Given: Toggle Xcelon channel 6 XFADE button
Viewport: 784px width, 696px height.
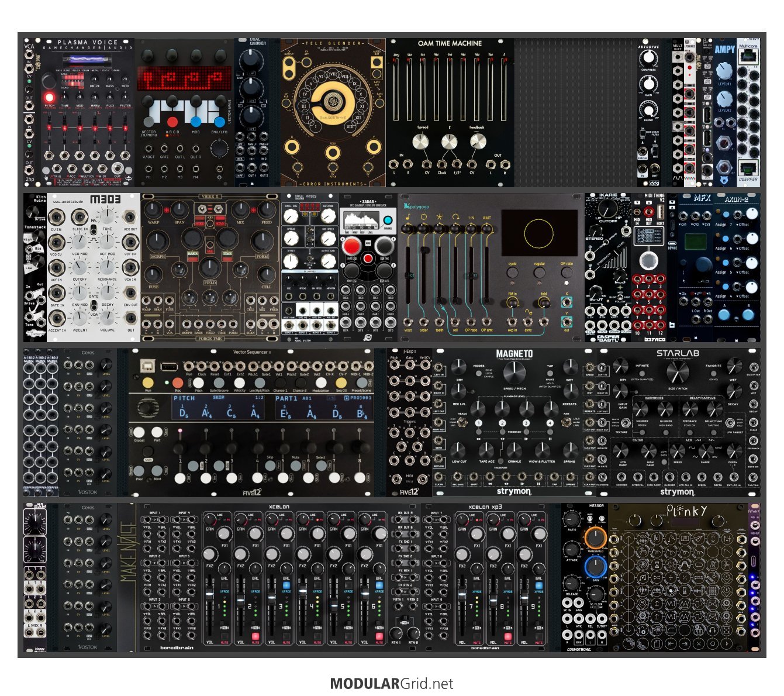Looking at the screenshot, I should (x=379, y=585).
